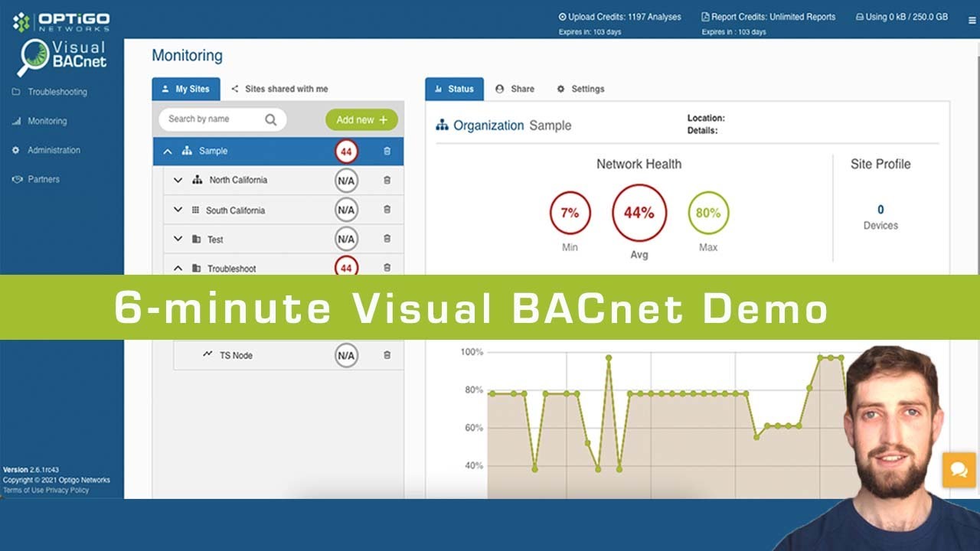Click the Troubleshooting folder icon in sidebar
This screenshot has height=551, width=980.
(15, 92)
